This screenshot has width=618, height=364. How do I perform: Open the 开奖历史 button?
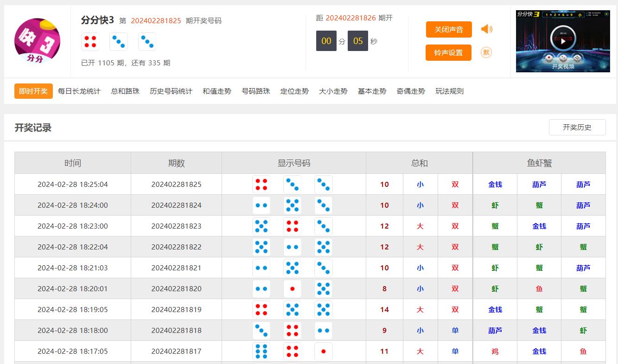tap(577, 127)
